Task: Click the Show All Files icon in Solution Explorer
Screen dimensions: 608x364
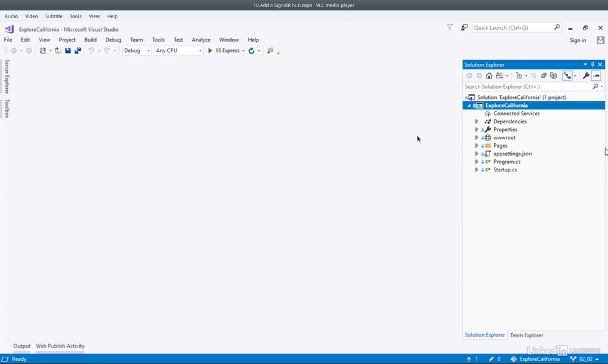Action: click(553, 75)
